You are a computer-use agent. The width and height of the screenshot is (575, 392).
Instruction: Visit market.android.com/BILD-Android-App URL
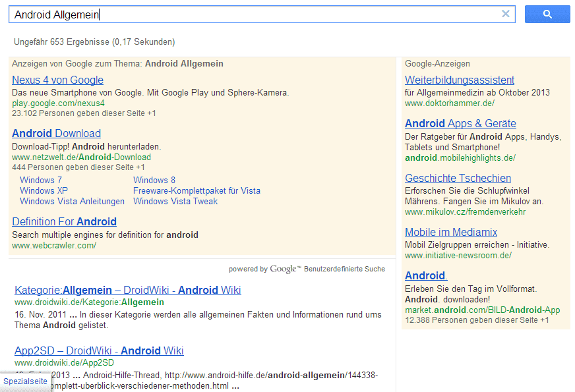pos(482,310)
